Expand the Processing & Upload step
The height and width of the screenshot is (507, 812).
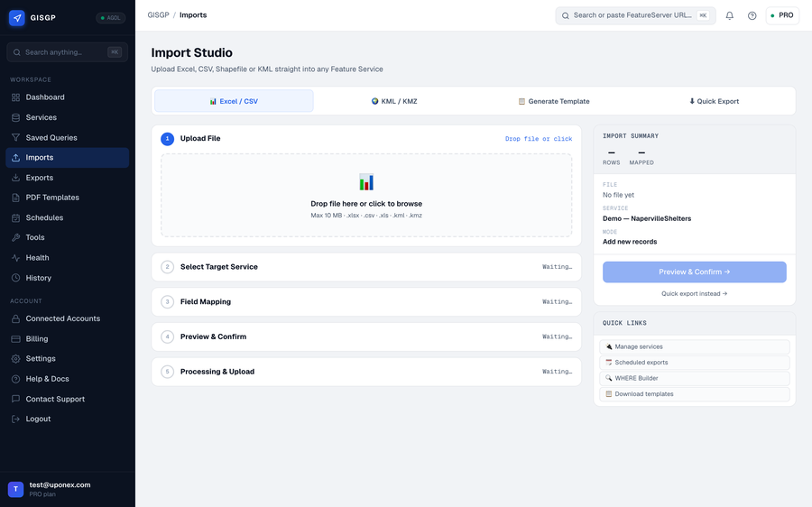pyautogui.click(x=366, y=372)
